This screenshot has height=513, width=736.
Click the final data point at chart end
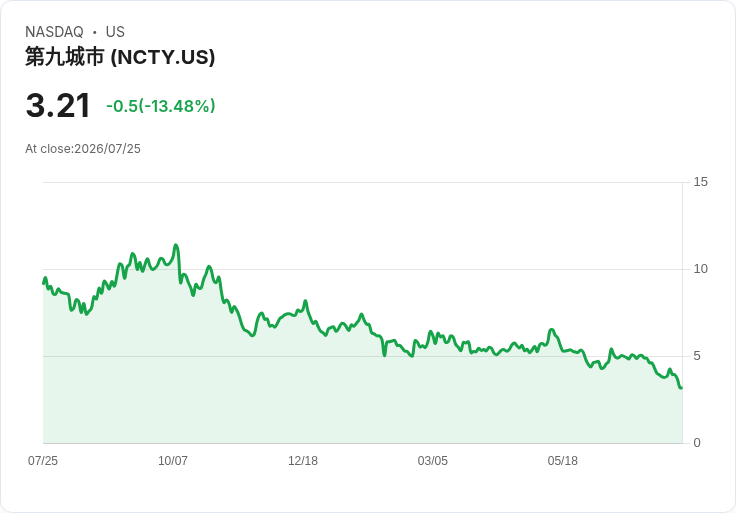[681, 388]
